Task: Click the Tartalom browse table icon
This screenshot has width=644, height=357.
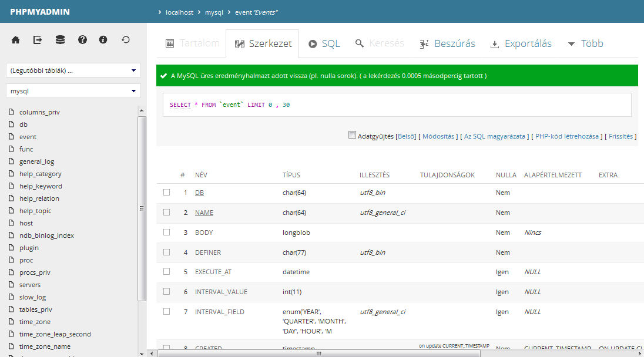Action: [170, 43]
